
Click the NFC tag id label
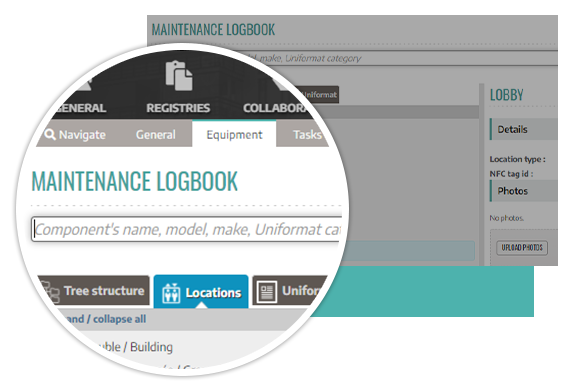pos(511,174)
